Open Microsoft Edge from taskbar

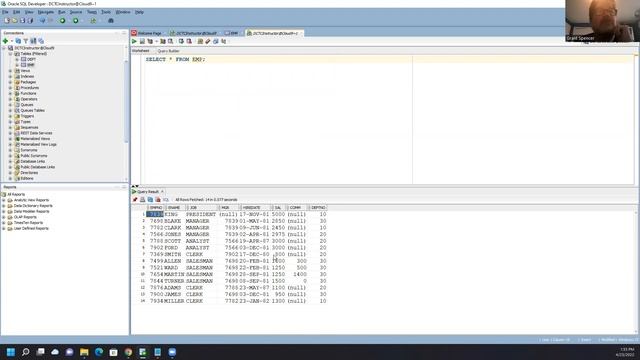point(99,352)
